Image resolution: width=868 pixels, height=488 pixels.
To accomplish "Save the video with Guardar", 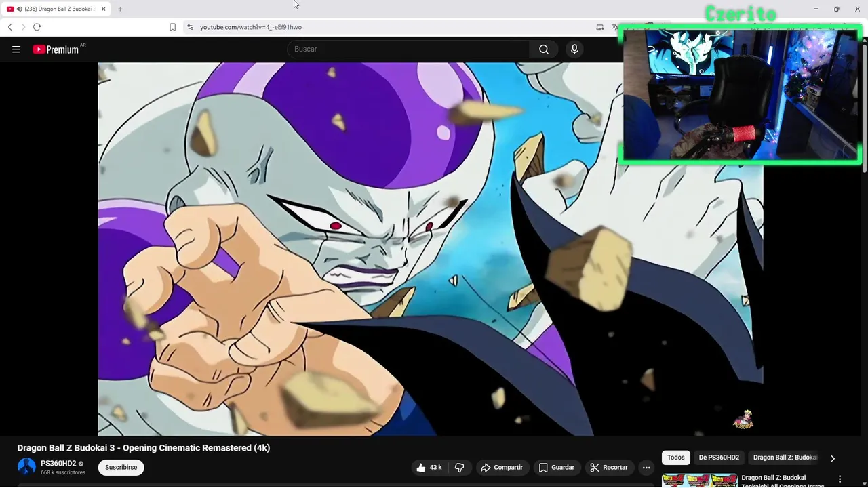I will 557,468.
